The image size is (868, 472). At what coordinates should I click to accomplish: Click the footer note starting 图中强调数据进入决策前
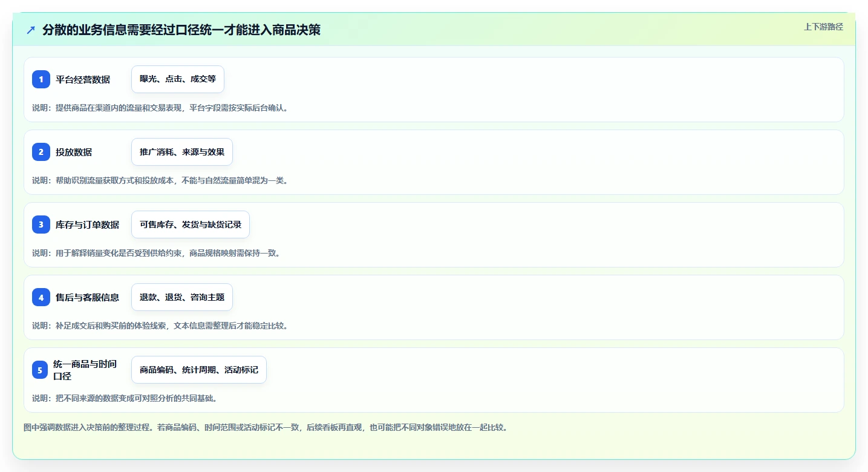[266, 427]
